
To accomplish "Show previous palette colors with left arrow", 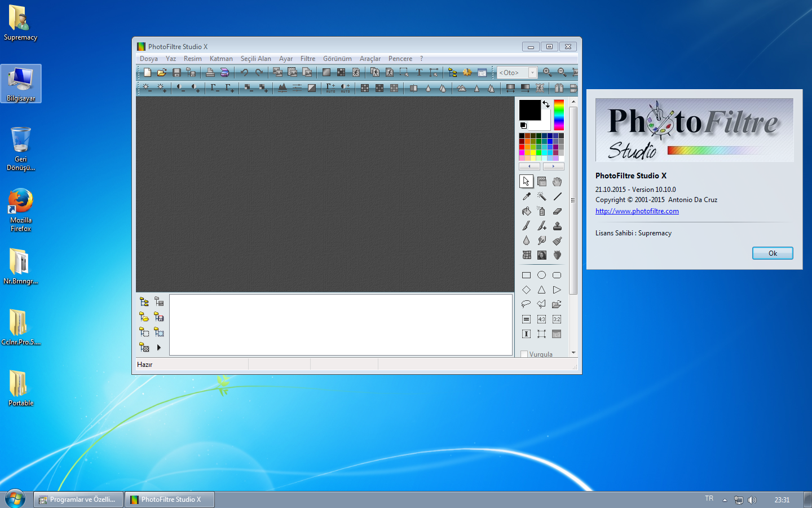I will (529, 167).
